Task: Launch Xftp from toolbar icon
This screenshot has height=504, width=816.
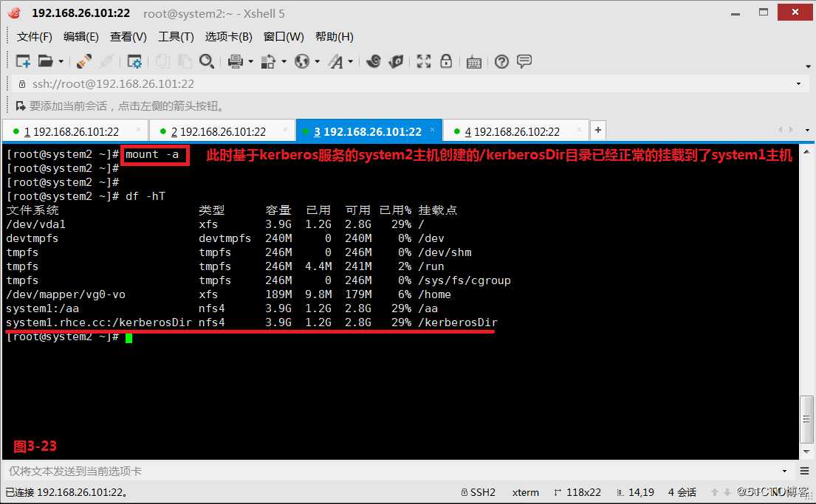Action: coord(373,61)
